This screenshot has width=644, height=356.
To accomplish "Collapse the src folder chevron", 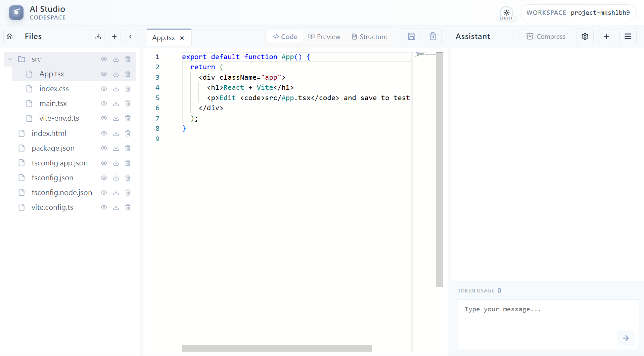I will [10, 59].
